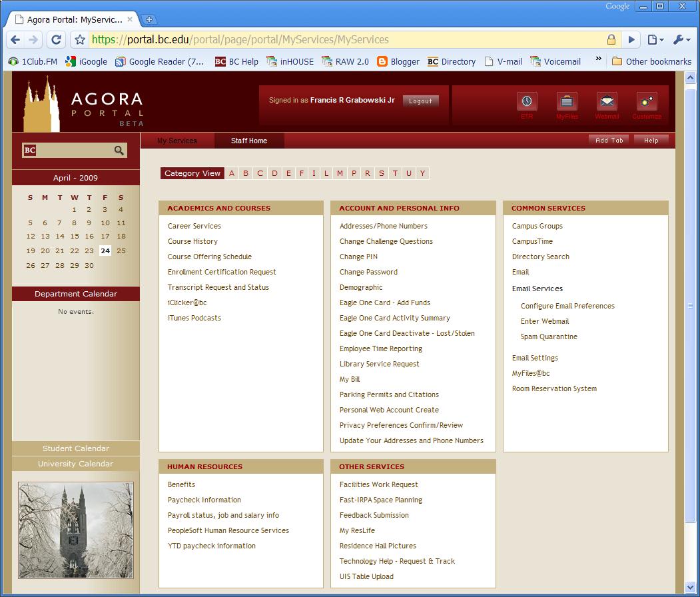Image resolution: width=700 pixels, height=597 pixels.
Task: Open the Customize icon
Action: [x=647, y=101]
